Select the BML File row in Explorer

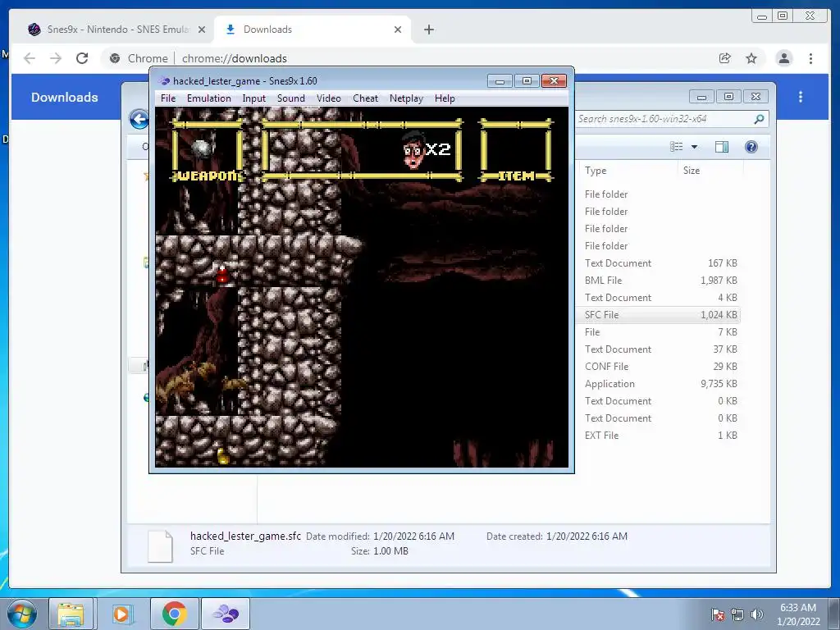pos(659,281)
